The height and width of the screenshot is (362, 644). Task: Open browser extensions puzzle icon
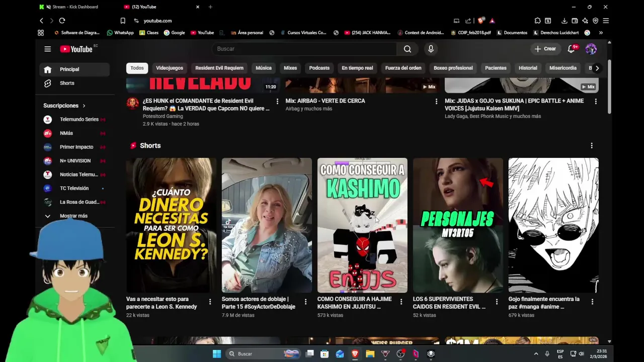[537, 21]
